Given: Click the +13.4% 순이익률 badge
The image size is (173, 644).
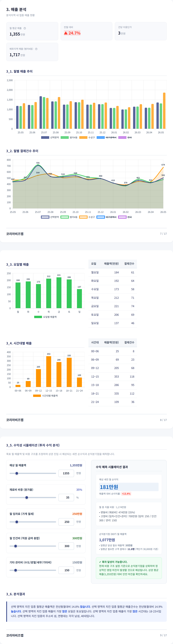Looking at the screenshot, I should [x=126, y=494].
